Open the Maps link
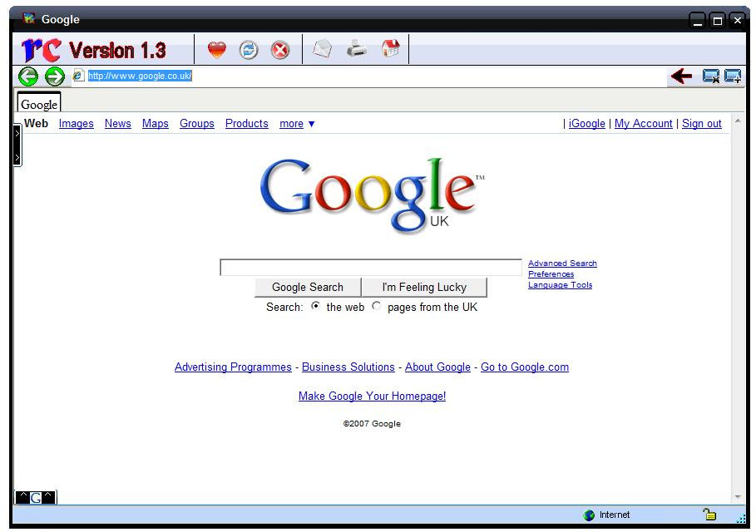The width and height of the screenshot is (756, 532). coord(156,124)
